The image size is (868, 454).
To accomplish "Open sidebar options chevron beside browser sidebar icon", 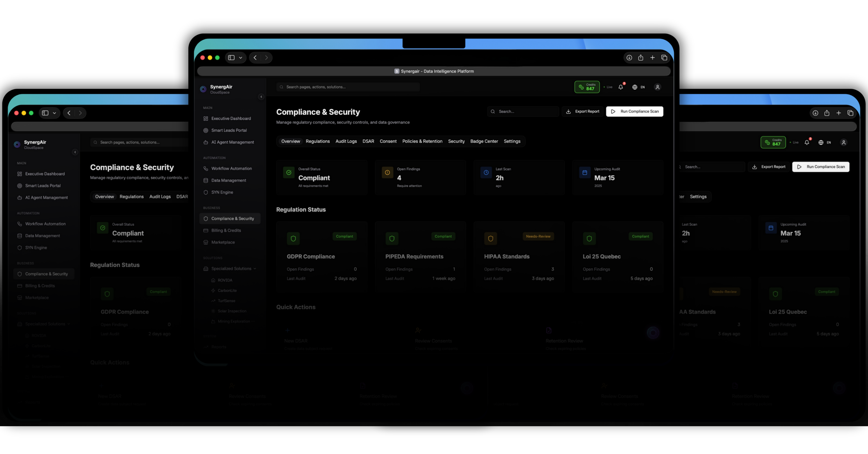I will click(241, 58).
